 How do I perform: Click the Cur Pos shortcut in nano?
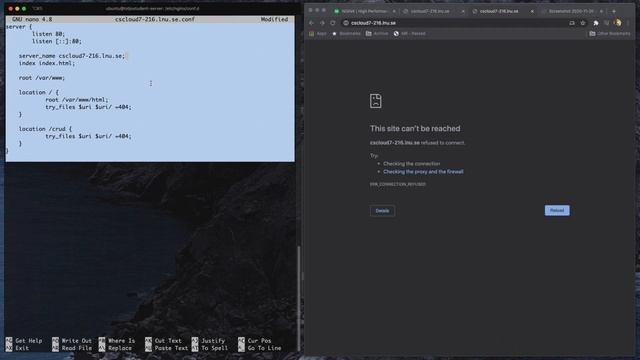pos(255,340)
